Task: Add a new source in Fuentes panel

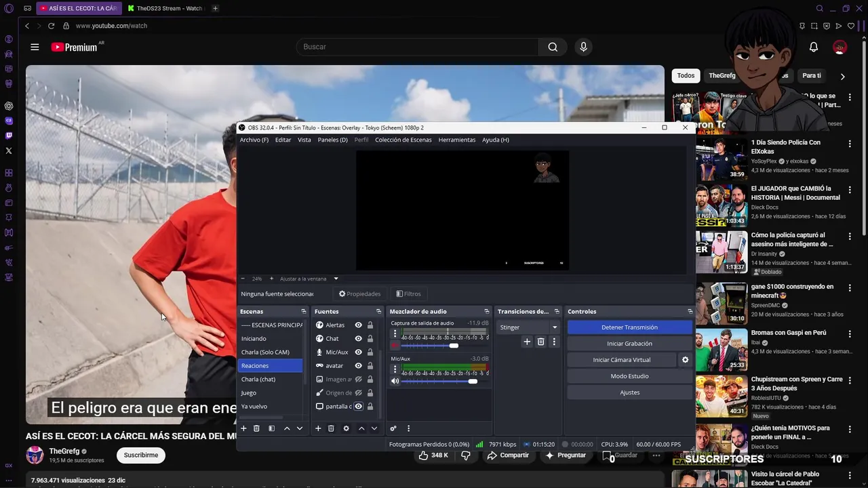Action: pos(318,428)
